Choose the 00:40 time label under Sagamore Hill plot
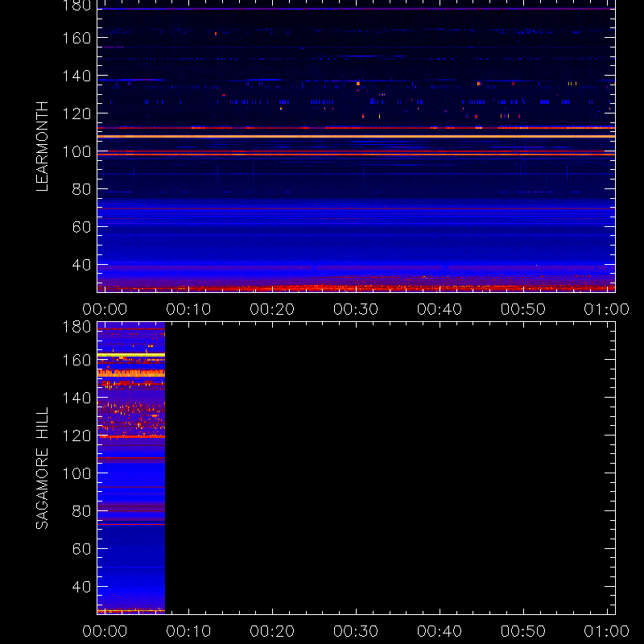This screenshot has width=644, height=644. 440,631
